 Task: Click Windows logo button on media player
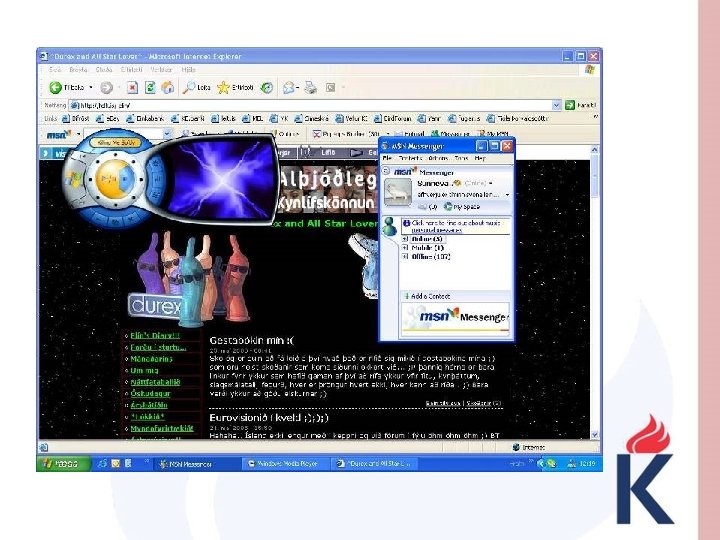click(72, 178)
